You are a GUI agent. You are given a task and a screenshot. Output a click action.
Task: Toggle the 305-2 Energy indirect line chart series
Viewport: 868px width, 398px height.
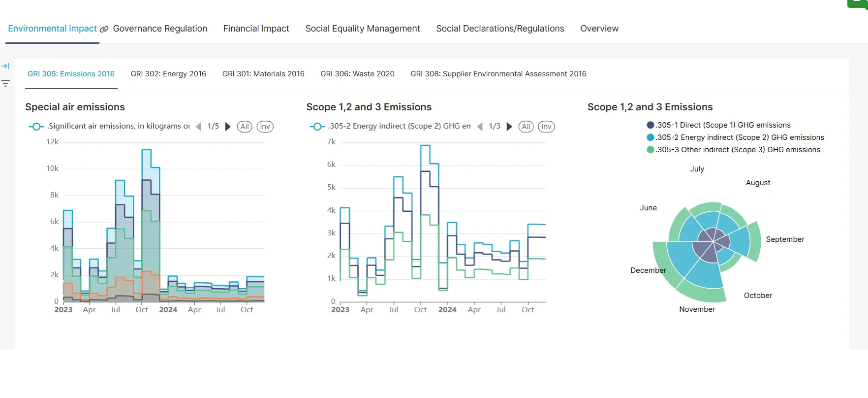coord(399,127)
